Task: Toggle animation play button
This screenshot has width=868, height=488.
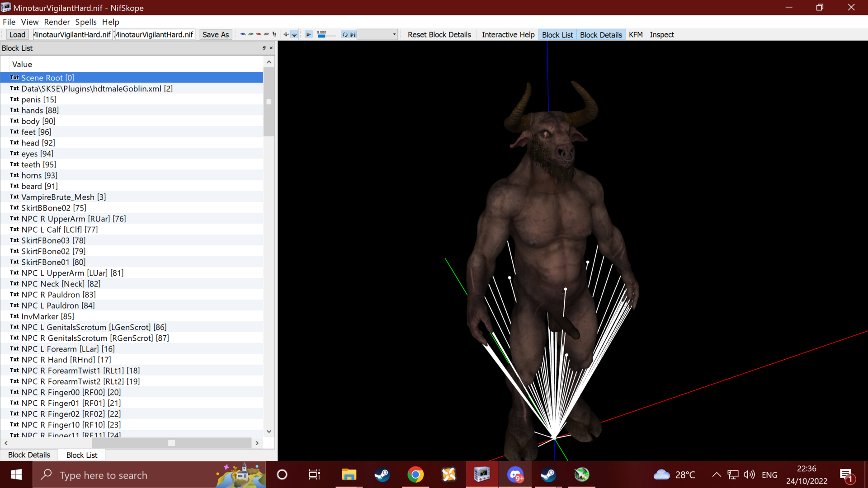Action: [308, 34]
